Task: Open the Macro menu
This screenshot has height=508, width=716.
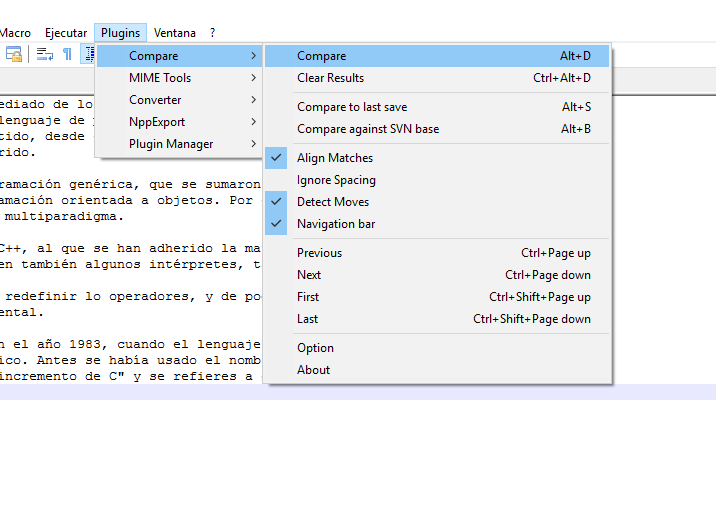Action: [x=16, y=33]
